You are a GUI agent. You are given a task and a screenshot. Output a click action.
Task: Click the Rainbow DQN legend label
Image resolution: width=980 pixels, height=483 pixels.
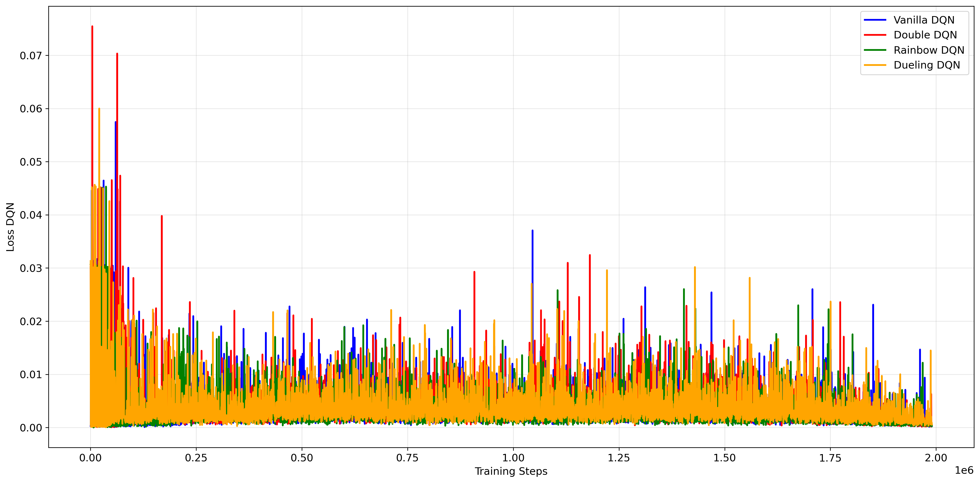pos(929,50)
